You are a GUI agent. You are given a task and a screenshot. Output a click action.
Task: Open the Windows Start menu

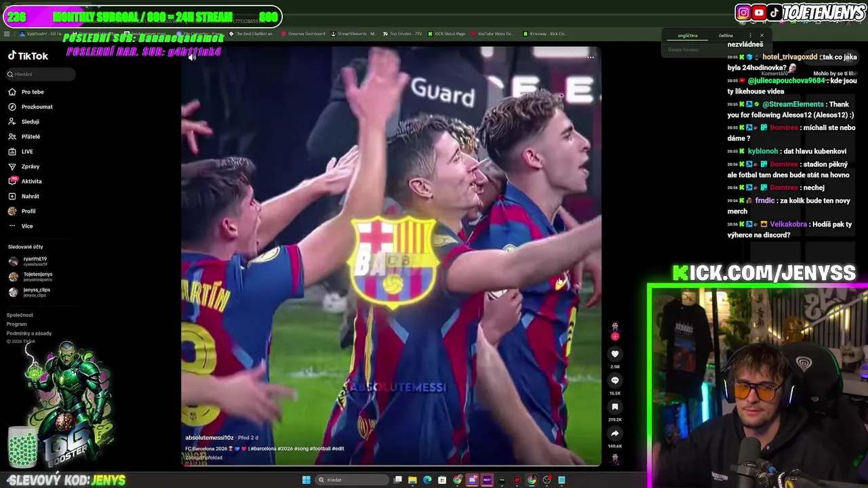coord(306,480)
